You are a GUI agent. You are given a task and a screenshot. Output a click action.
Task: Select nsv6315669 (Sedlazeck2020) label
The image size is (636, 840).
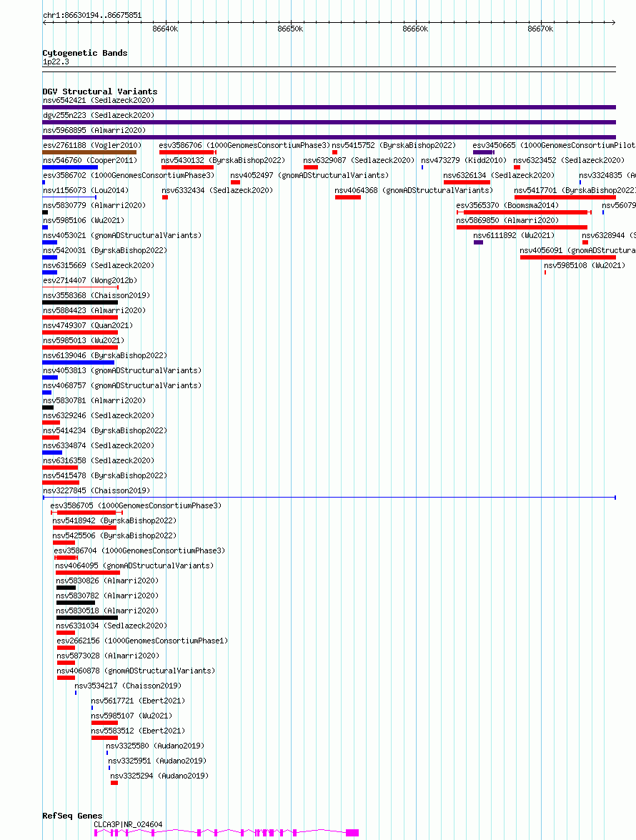coord(99,265)
